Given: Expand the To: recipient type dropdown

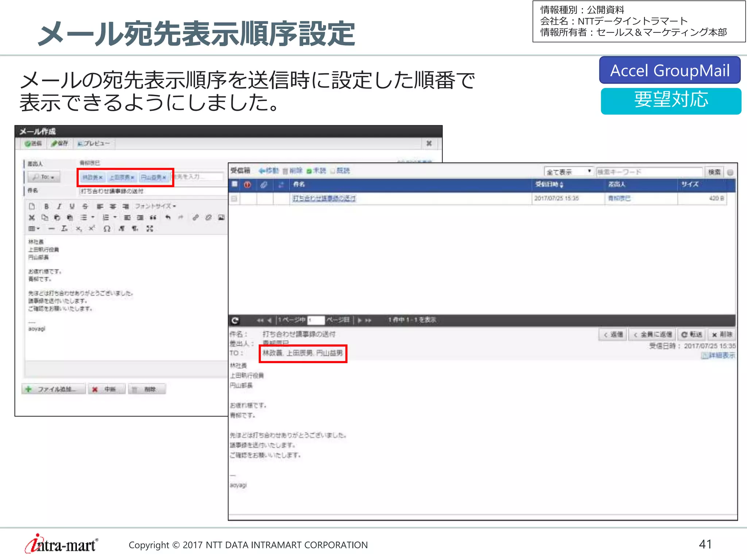Looking at the screenshot, I should point(44,177).
